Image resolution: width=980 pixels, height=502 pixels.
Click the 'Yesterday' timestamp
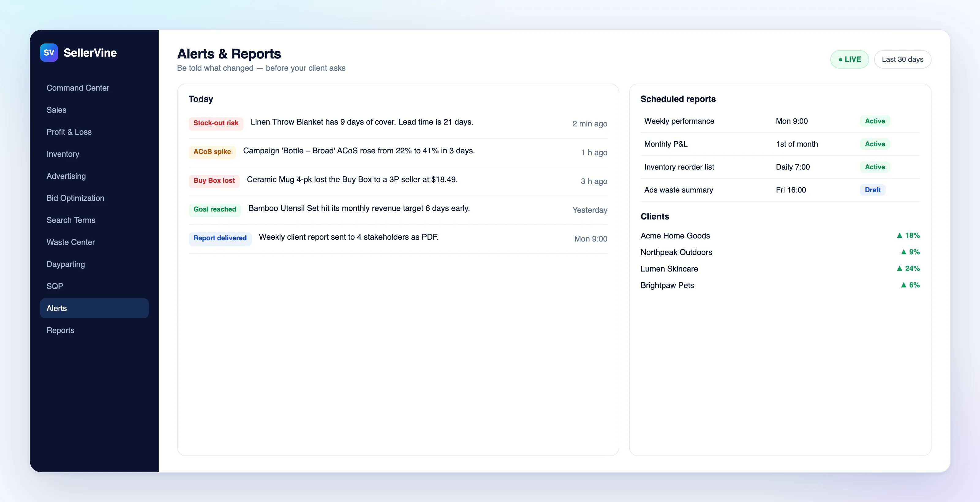coord(590,210)
